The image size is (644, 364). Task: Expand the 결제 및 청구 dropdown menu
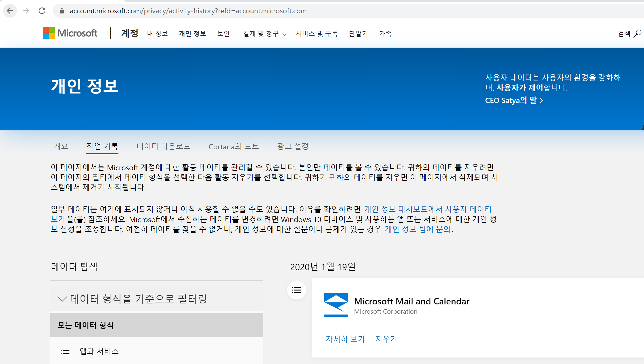(265, 33)
